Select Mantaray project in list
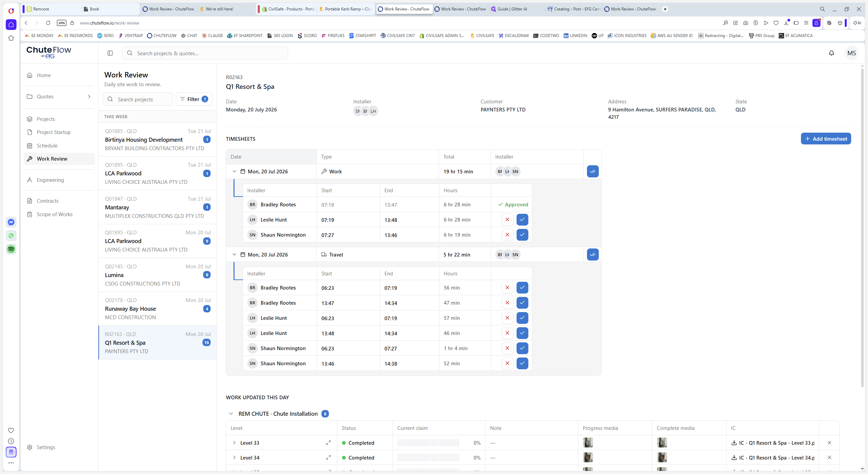 (157, 207)
